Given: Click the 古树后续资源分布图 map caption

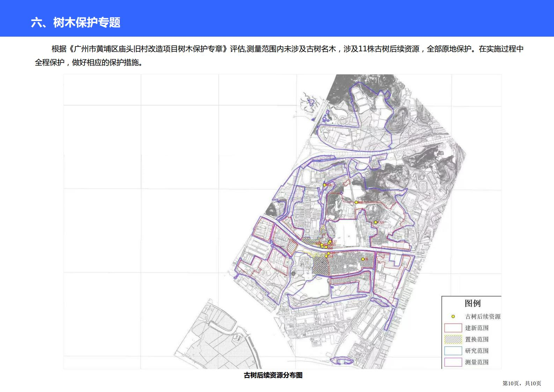Looking at the screenshot, I should point(273,375).
